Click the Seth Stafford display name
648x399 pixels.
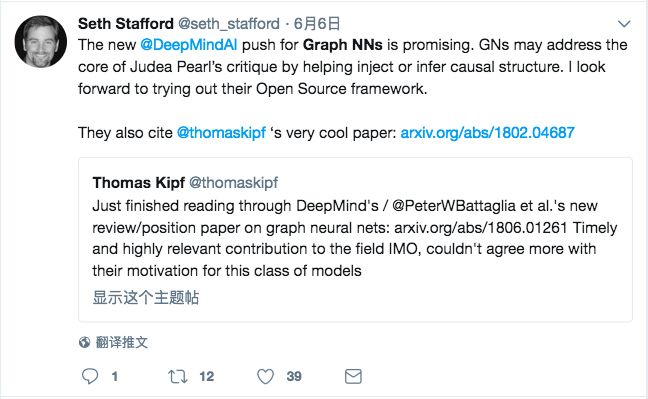click(x=126, y=24)
